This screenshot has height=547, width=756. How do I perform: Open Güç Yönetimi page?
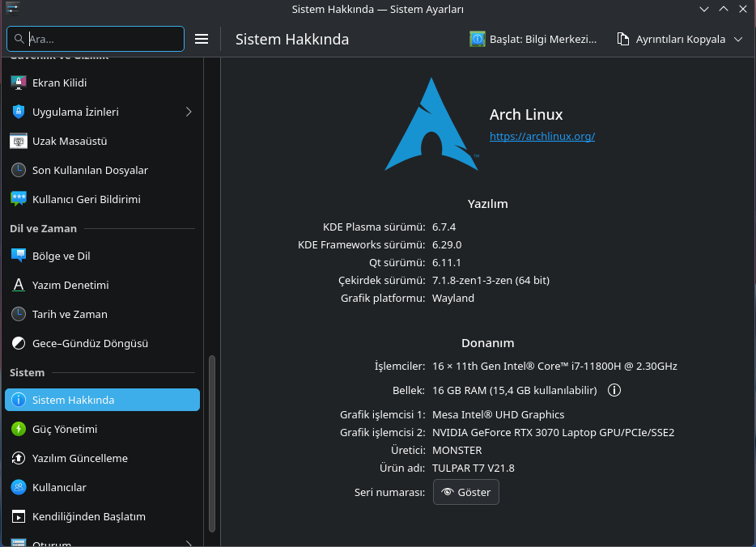[x=102, y=429]
